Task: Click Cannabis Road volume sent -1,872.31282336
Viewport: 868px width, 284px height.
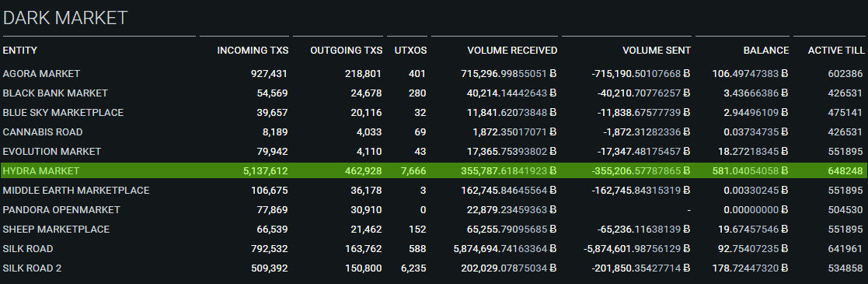Action: point(647,132)
